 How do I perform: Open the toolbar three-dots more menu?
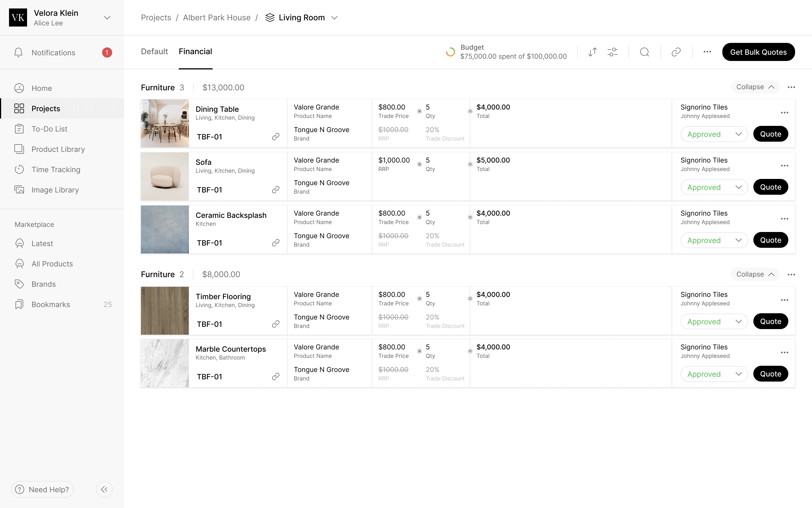(x=707, y=52)
